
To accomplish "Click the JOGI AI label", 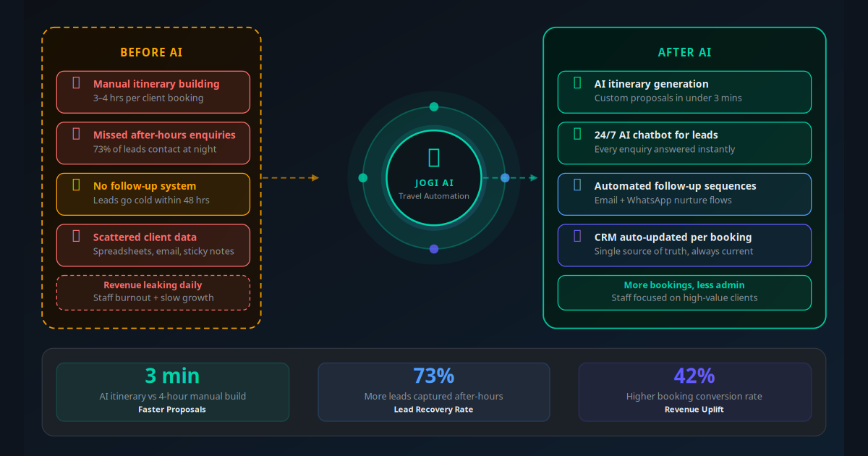I will [x=434, y=183].
